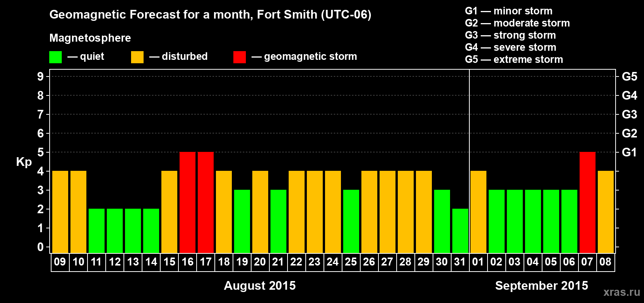The width and height of the screenshot is (644, 303).
Task: Click the date cell '24' on the axis
Action: 333,262
